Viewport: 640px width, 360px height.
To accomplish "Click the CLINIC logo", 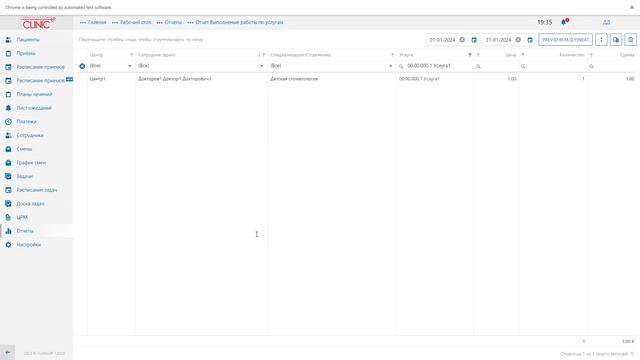I will (38, 23).
